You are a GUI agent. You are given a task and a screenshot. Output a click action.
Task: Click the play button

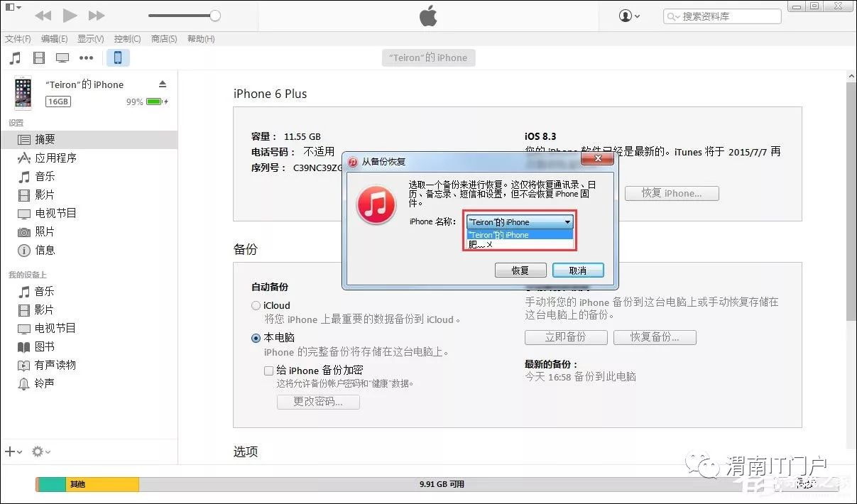70,15
